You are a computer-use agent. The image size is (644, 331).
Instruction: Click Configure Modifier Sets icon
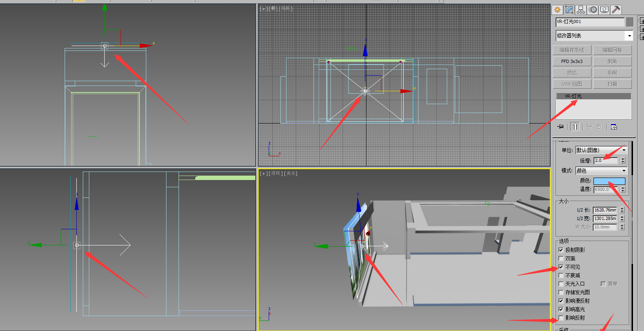[614, 127]
